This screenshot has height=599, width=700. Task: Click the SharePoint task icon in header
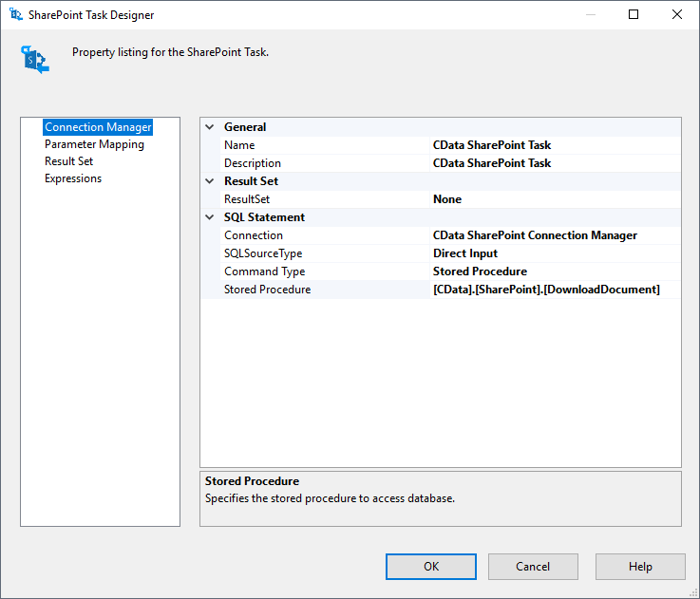(35, 59)
